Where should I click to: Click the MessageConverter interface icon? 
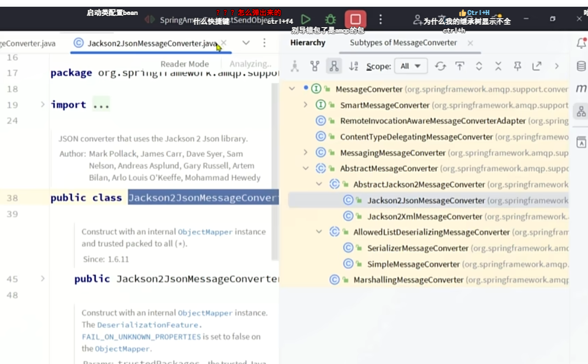point(316,89)
